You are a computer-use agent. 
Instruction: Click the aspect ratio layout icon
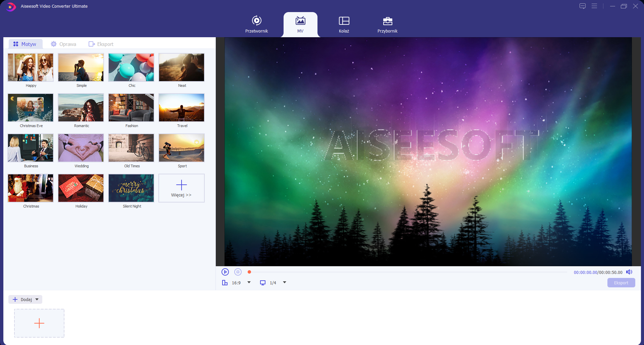(225, 283)
